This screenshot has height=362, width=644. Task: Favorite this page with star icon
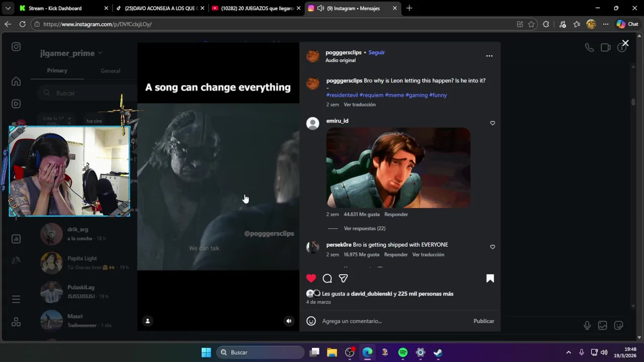tap(531, 24)
